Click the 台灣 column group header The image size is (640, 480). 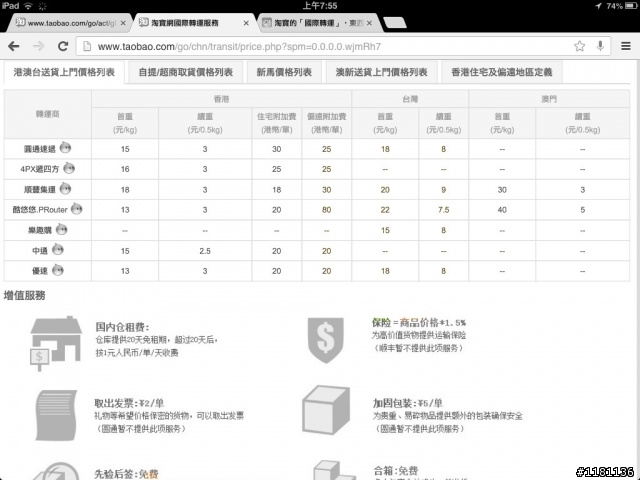410,99
